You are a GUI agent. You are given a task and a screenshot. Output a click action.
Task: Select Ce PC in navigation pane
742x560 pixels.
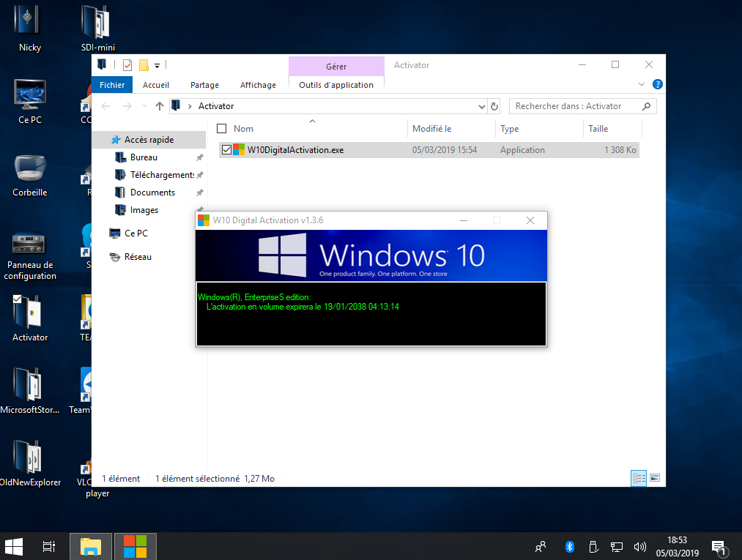click(x=136, y=233)
